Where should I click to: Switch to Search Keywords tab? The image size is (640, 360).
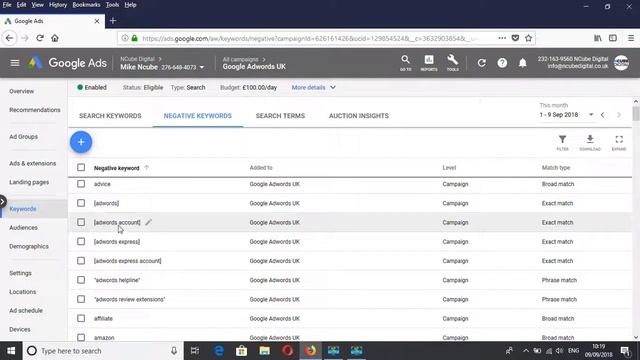coord(110,116)
